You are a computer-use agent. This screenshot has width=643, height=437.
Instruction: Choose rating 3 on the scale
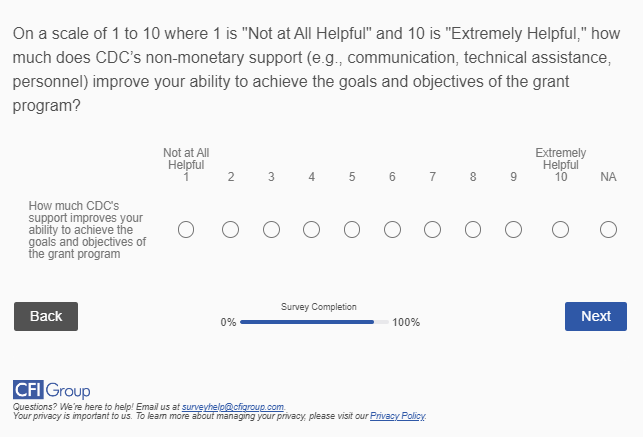pyautogui.click(x=271, y=230)
